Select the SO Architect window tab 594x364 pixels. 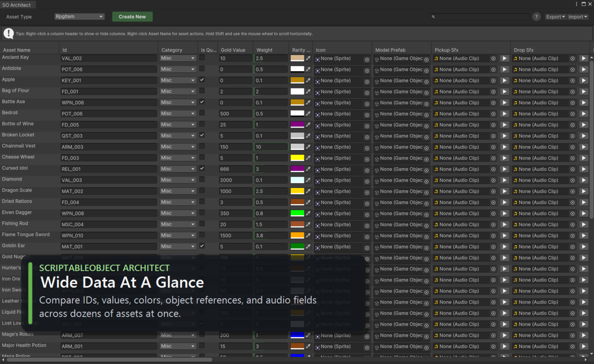[17, 5]
